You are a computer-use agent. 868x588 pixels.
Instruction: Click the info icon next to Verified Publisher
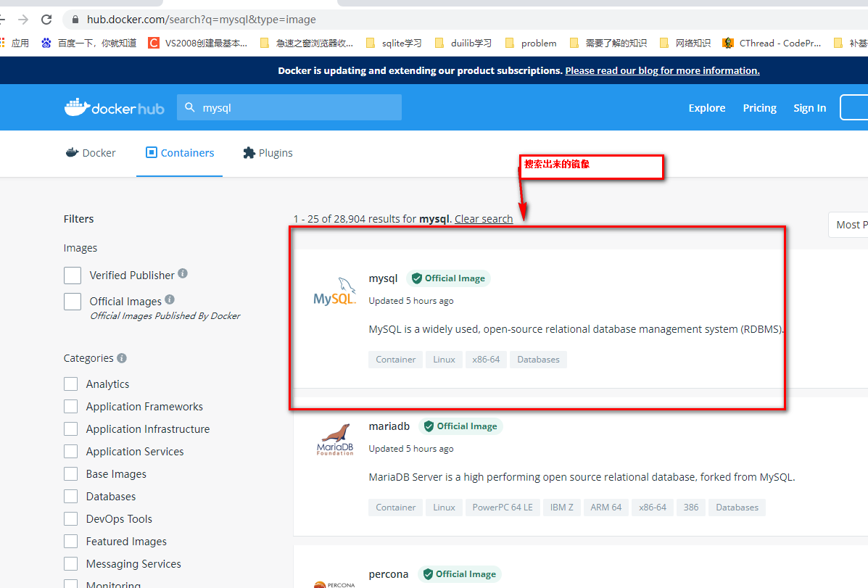[x=183, y=273]
